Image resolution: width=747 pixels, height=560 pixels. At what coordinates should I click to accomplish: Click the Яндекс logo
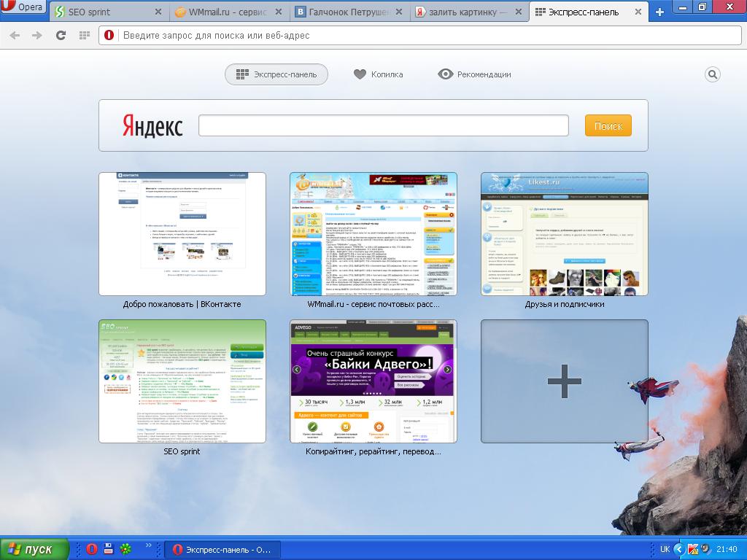(x=152, y=125)
